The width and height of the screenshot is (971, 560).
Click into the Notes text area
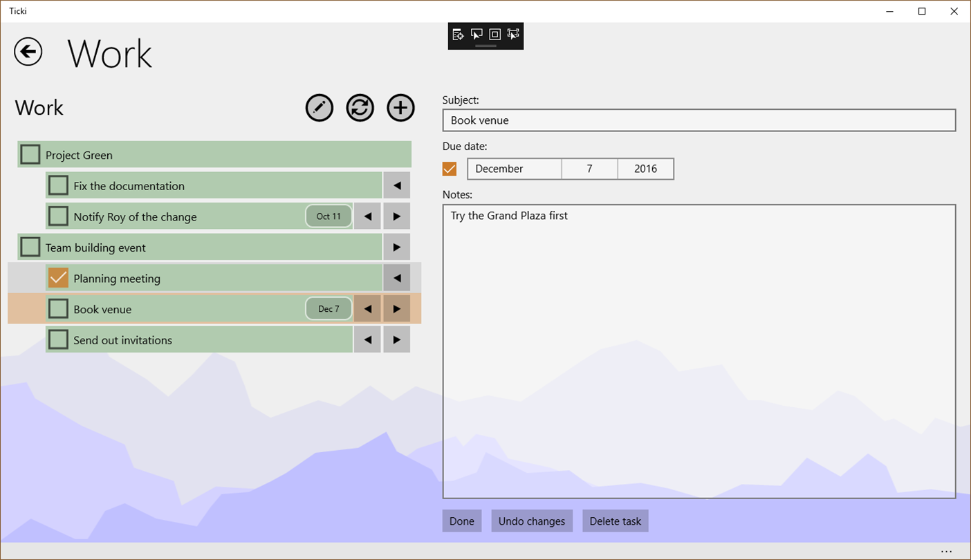(x=699, y=351)
